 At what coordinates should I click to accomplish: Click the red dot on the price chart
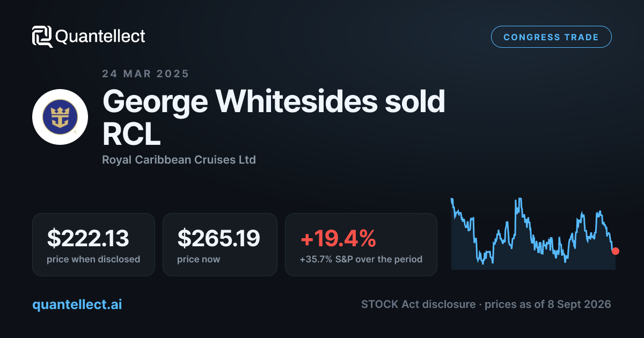click(616, 251)
